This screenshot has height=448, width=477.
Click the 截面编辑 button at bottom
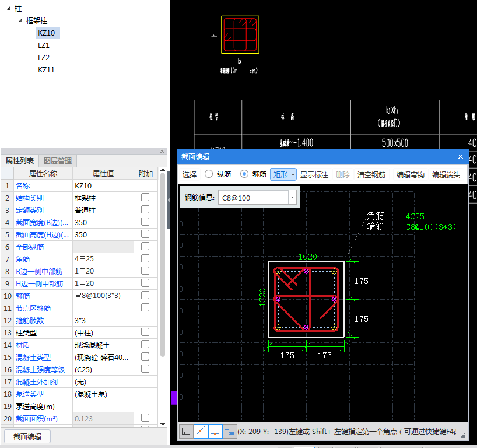(27, 436)
